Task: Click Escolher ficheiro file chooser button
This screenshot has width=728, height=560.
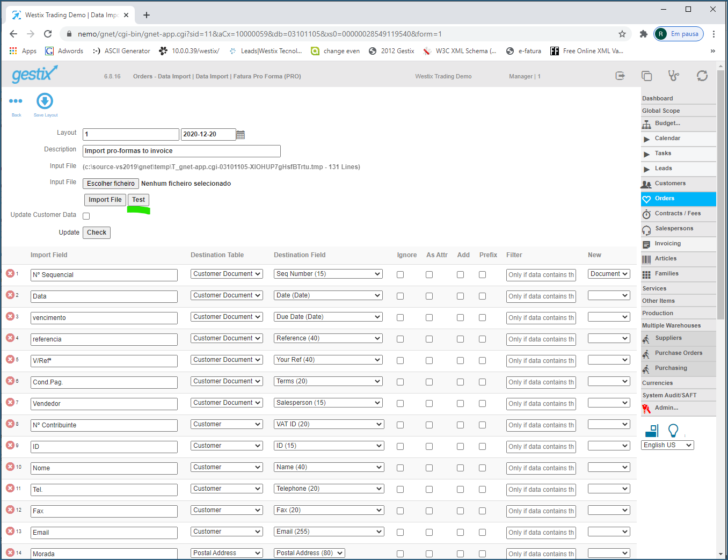Action: tap(111, 184)
